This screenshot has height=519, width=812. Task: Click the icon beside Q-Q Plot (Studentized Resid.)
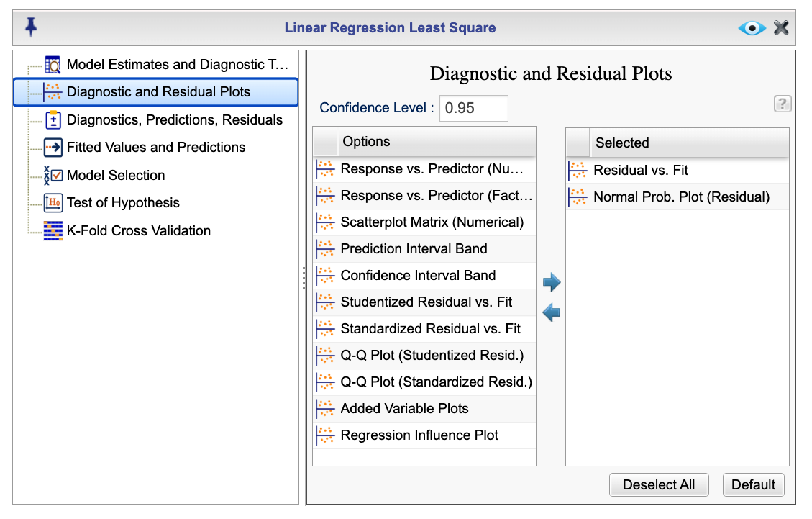tap(325, 355)
